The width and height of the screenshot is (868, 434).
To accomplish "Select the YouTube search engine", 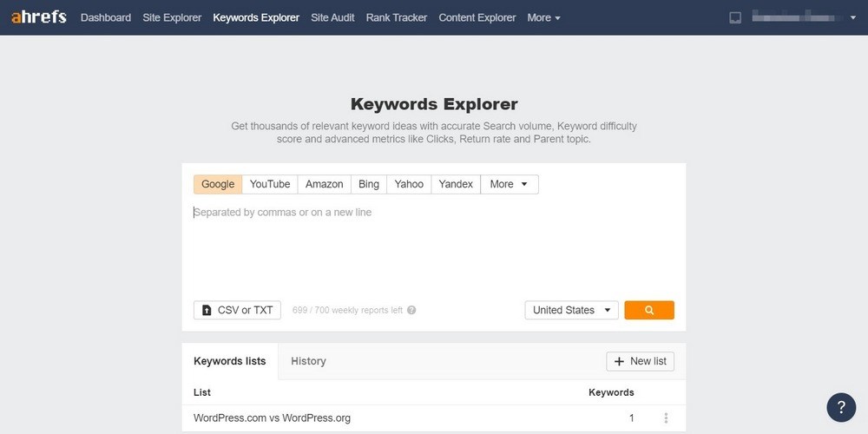I will (x=270, y=184).
